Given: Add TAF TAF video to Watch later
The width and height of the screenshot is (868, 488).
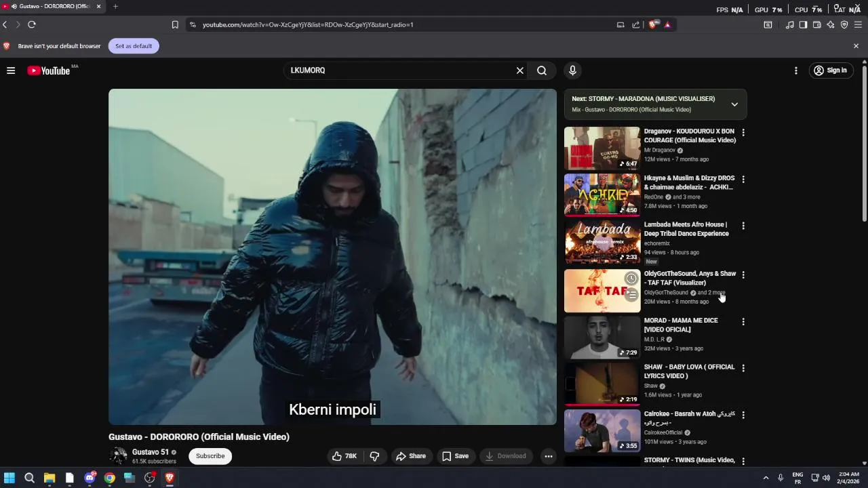Looking at the screenshot, I should pos(631,279).
